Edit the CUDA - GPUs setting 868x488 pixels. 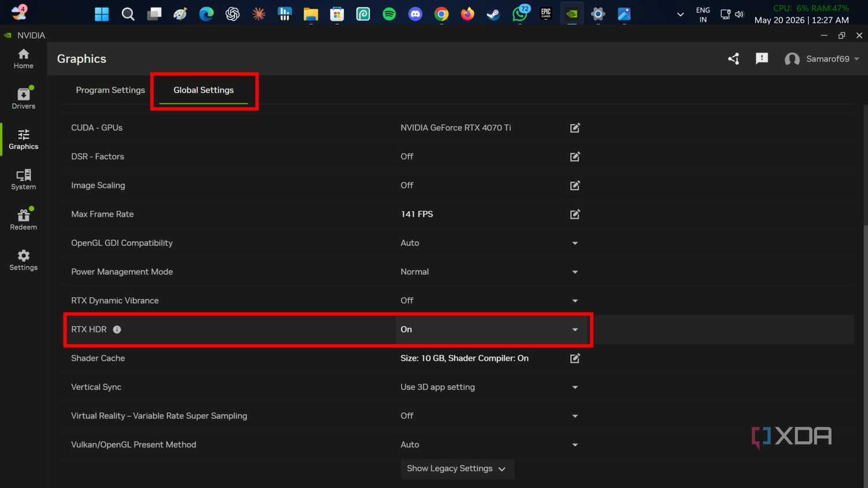(575, 128)
